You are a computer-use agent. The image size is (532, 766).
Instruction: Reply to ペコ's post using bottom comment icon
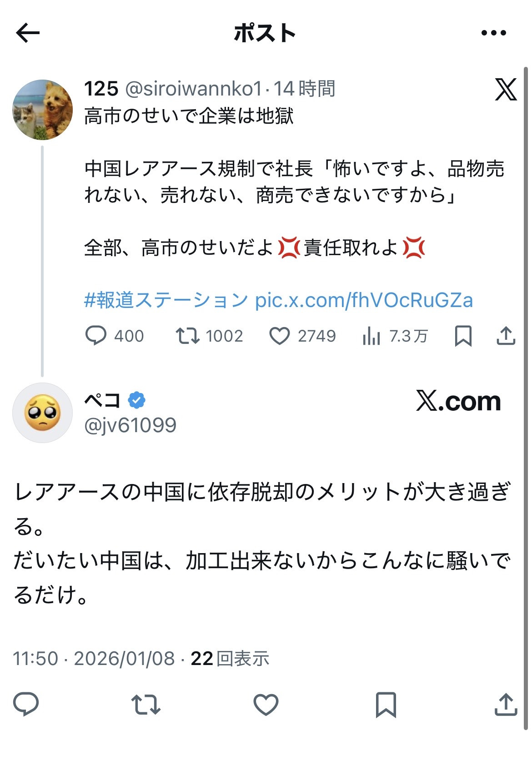pos(26,704)
